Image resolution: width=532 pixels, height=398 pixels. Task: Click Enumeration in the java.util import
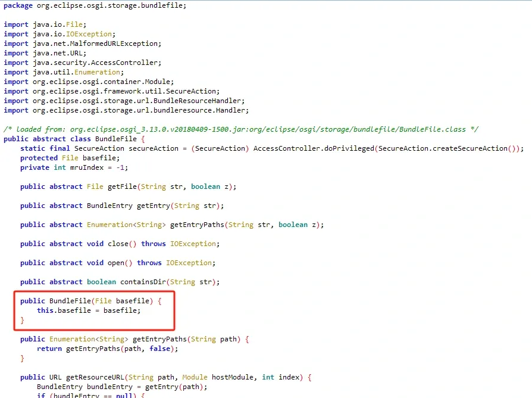click(98, 72)
